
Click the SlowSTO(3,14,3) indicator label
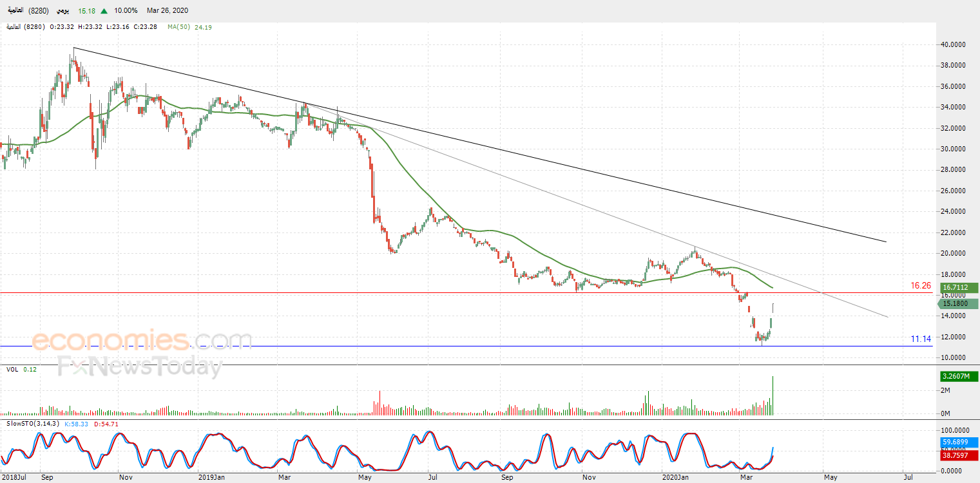[x=34, y=424]
